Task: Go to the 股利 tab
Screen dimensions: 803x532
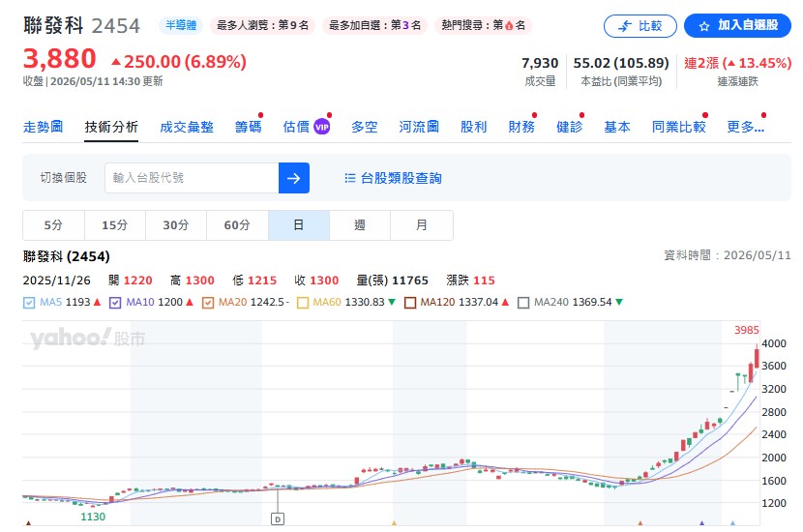Action: pyautogui.click(x=474, y=127)
